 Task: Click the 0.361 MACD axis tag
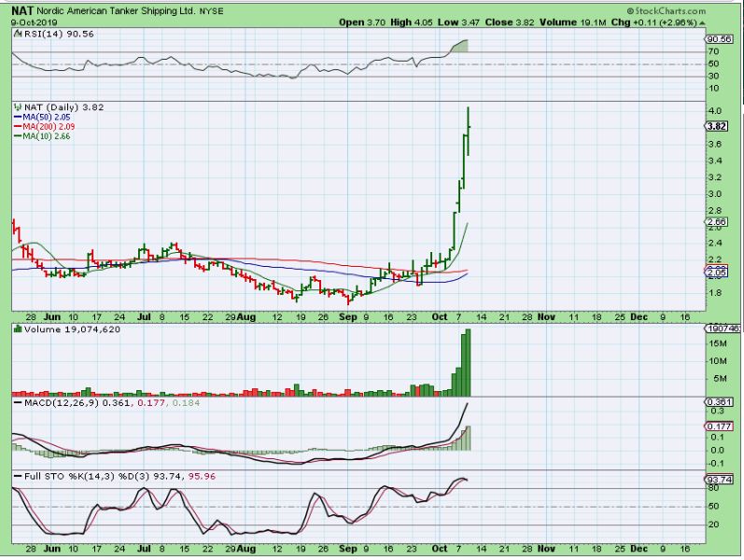click(719, 402)
